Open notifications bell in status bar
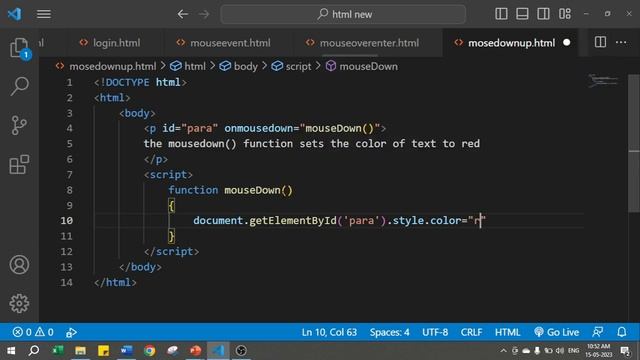The height and width of the screenshot is (360, 640). coord(622,332)
